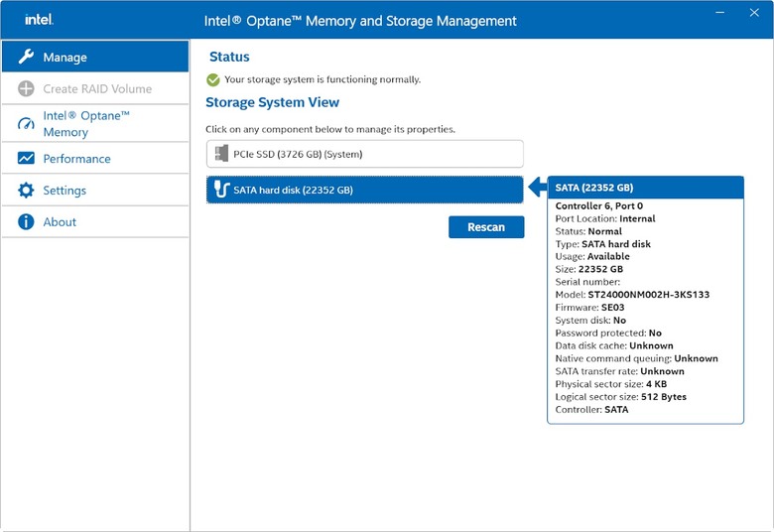Click the info icon beside About
Viewport: 774px width, 532px height.
(x=26, y=221)
